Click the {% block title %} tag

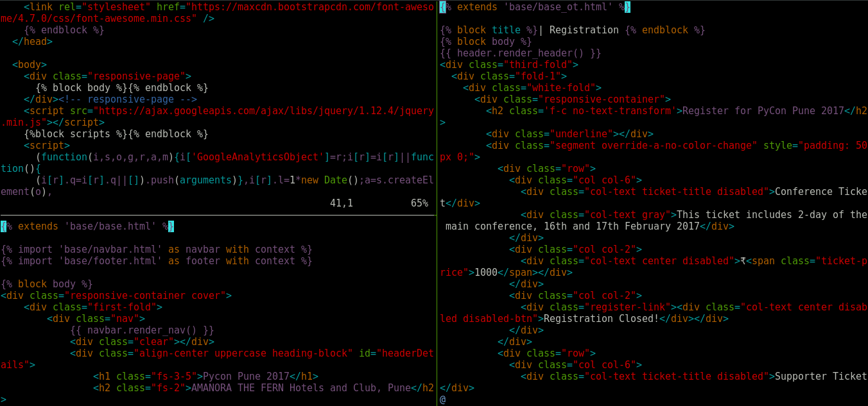pyautogui.click(x=489, y=30)
